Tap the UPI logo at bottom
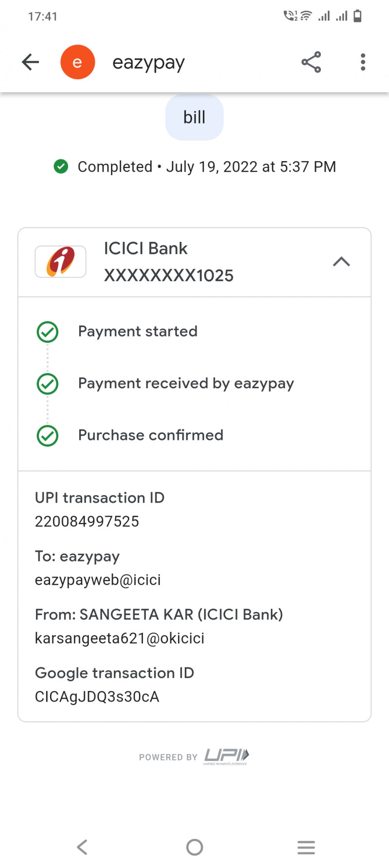Image resolution: width=389 pixels, height=868 pixels. coord(226,756)
